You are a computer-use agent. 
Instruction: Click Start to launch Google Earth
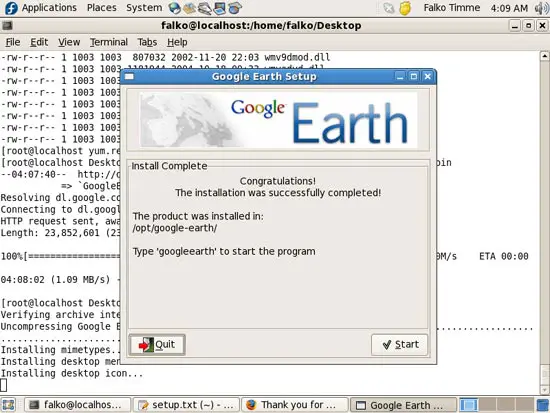[400, 345]
